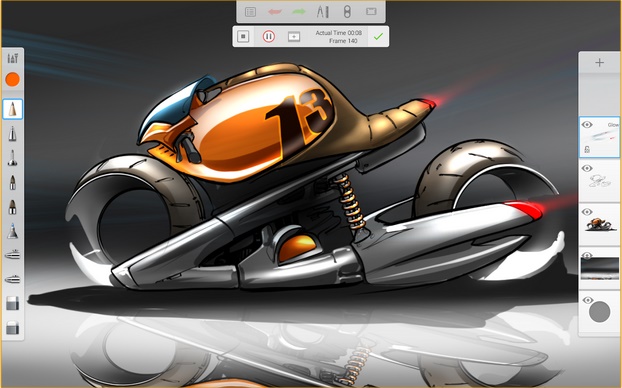Viewport: 622px width, 388px height.
Task: Pause the time-lapse recording
Action: [269, 36]
